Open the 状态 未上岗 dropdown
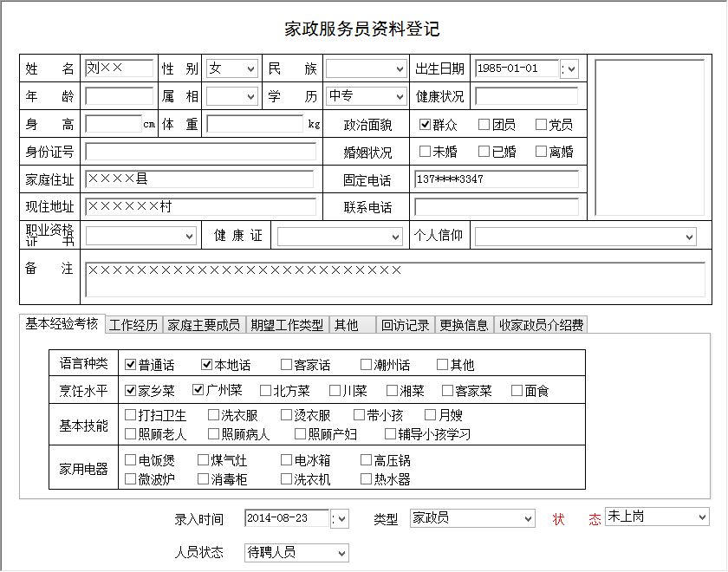 pyautogui.click(x=701, y=517)
